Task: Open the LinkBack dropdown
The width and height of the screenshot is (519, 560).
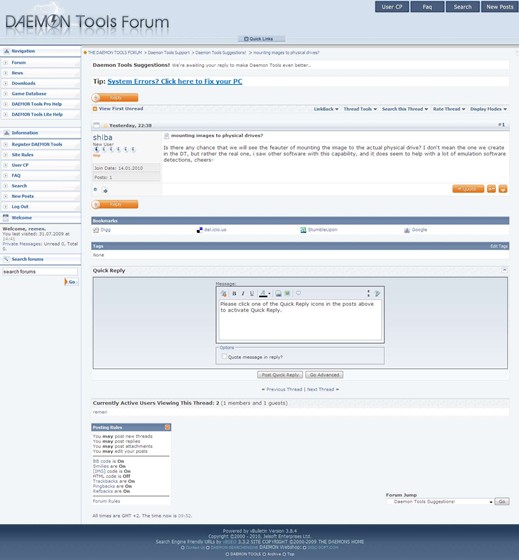Action: point(326,109)
